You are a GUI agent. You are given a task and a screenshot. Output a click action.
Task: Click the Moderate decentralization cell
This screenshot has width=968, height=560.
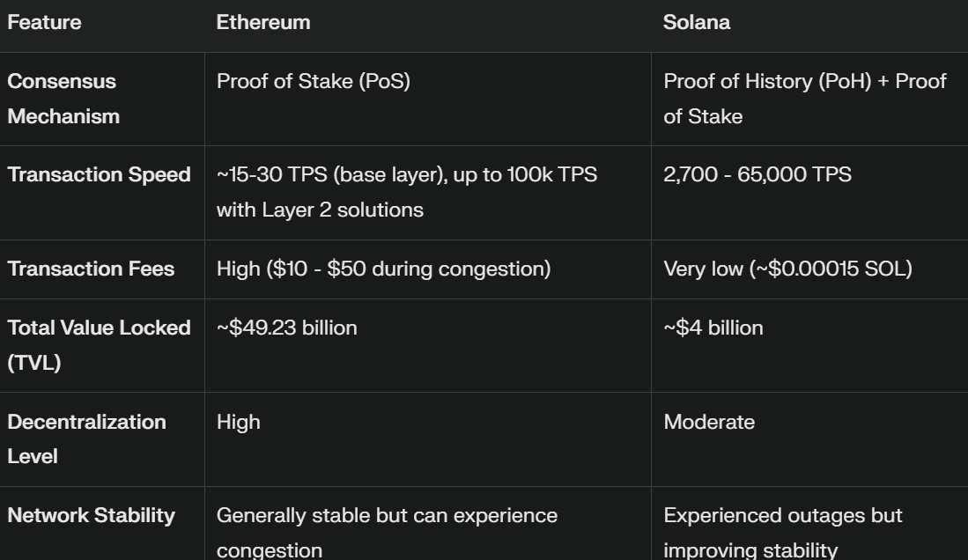pyautogui.click(x=709, y=423)
